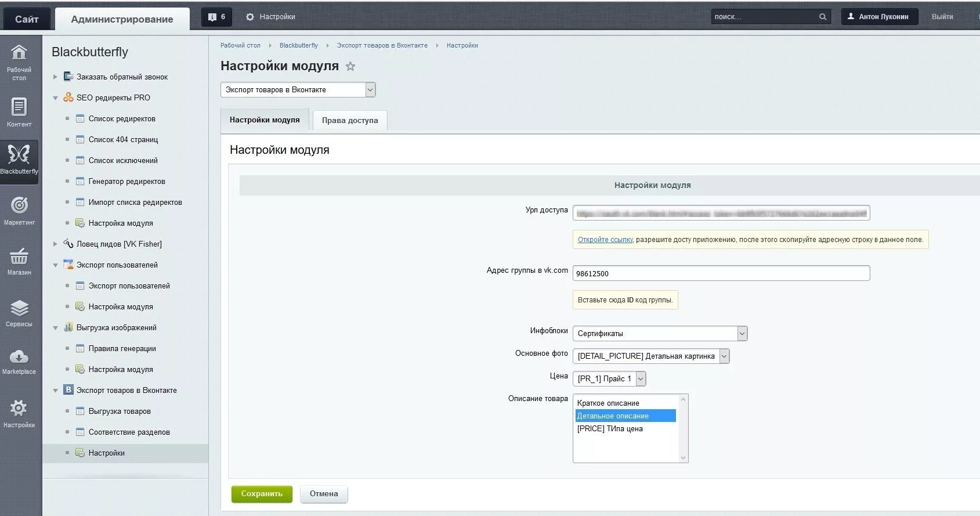
Task: Select Краткое описание in the list
Action: click(625, 403)
